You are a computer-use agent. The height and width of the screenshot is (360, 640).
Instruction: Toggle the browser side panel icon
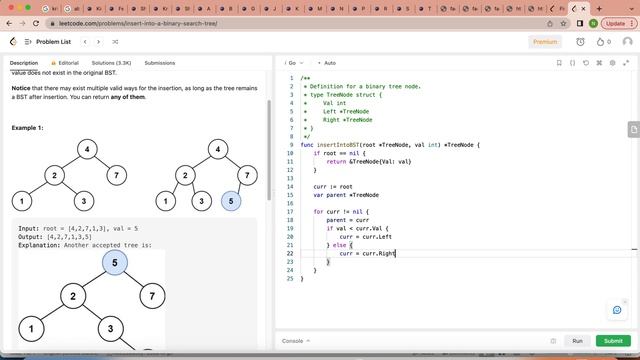tap(580, 24)
